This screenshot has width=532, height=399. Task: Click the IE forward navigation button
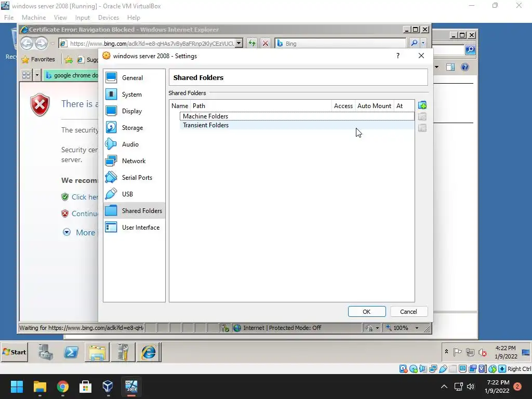point(42,43)
